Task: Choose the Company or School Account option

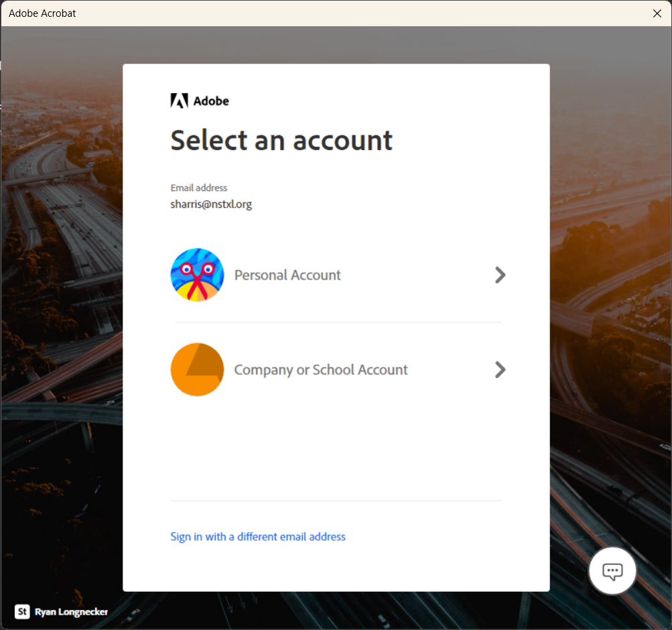Action: click(x=338, y=369)
